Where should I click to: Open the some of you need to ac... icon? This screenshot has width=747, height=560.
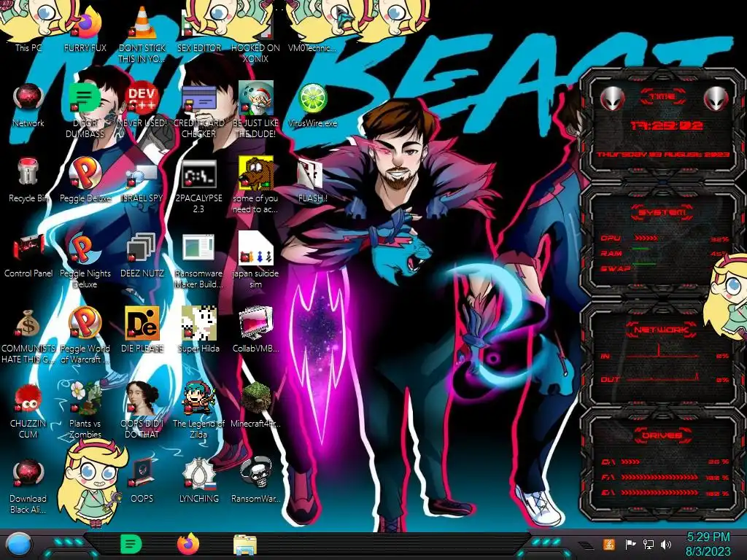click(x=255, y=186)
